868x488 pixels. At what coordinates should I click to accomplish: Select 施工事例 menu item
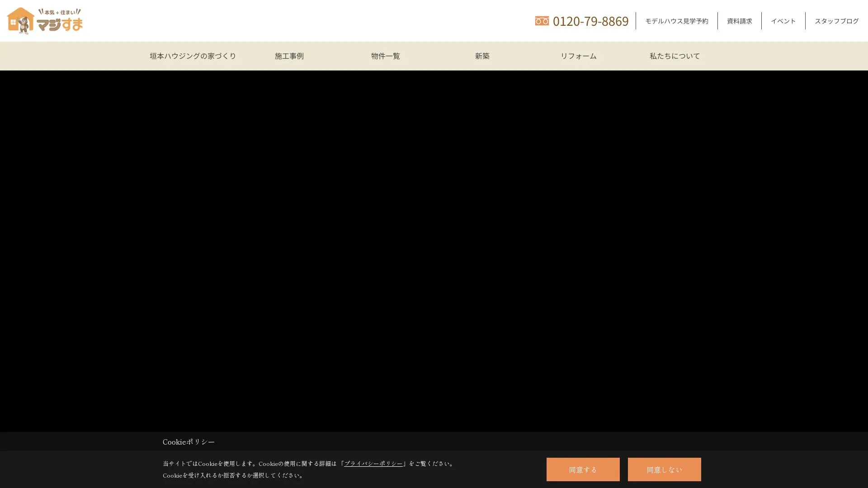click(289, 56)
